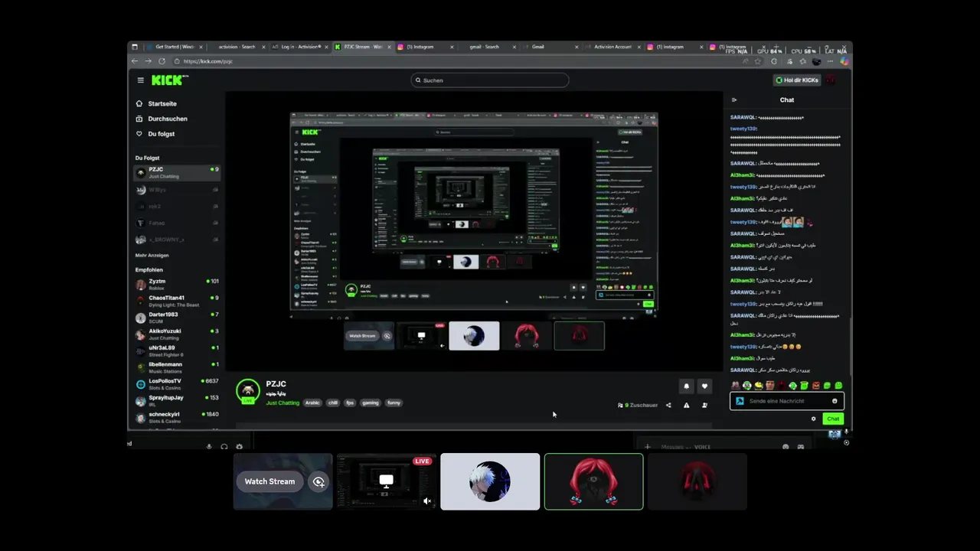Click the Durchsuchen browse icon
The height and width of the screenshot is (551, 980).
click(139, 119)
